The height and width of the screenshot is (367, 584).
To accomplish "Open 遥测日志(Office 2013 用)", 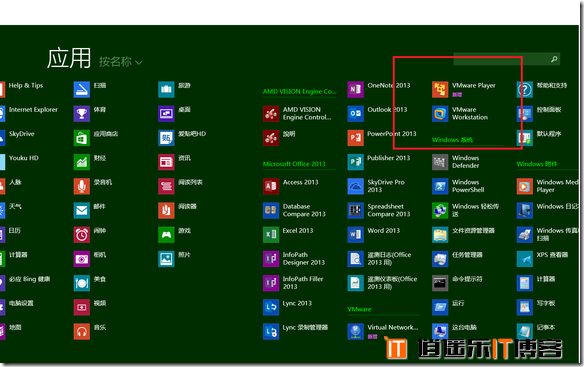I will pyautogui.click(x=380, y=259).
